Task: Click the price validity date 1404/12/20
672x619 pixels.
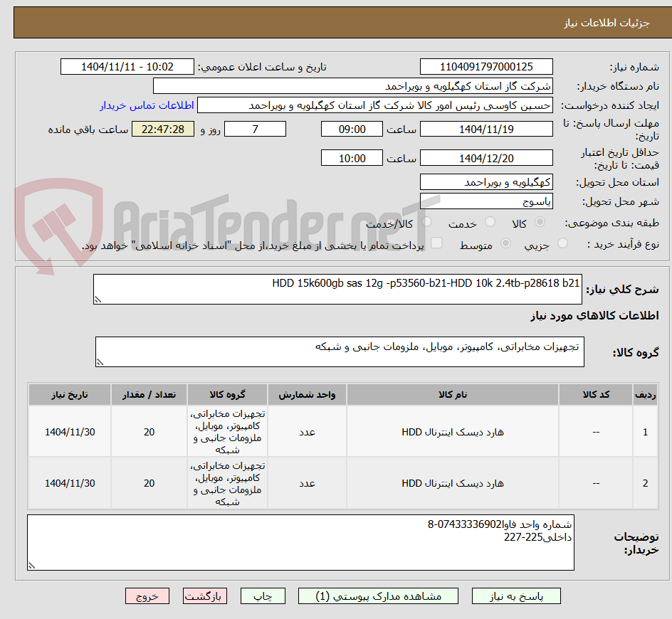Action: click(x=486, y=158)
